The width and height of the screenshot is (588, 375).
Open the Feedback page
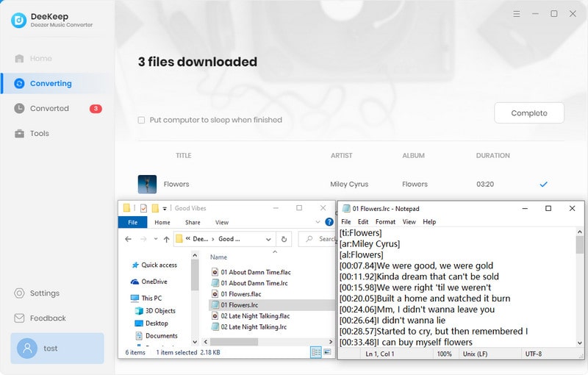click(47, 318)
